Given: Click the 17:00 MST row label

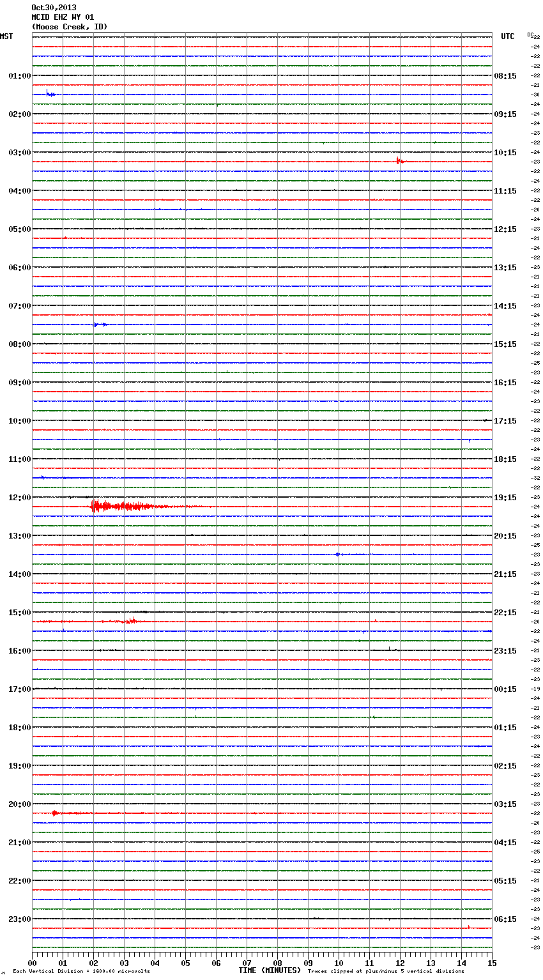Looking at the screenshot, I should pyautogui.click(x=20, y=689).
